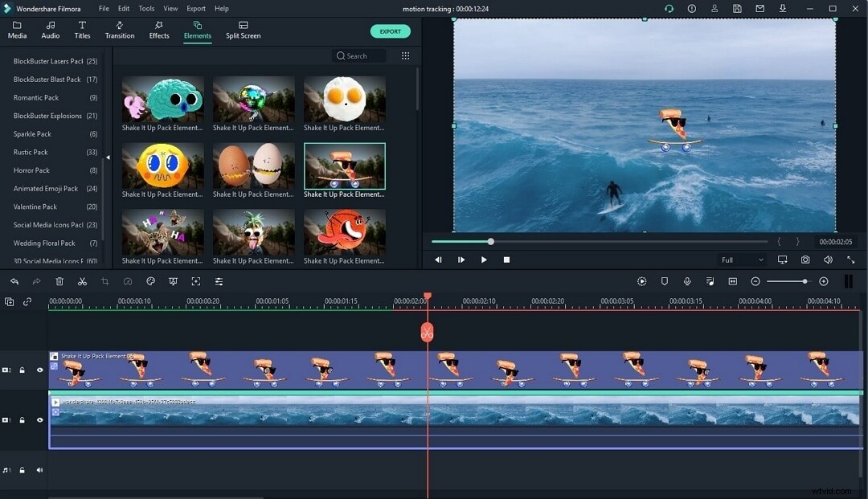Viewport: 868px width, 499px height.
Task: Open the color correction palette icon
Action: pyautogui.click(x=150, y=281)
